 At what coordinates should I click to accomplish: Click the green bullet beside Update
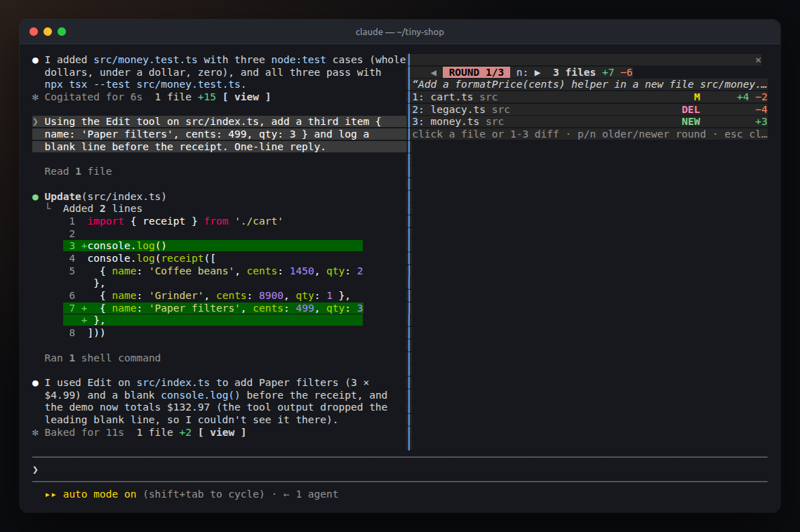[35, 197]
